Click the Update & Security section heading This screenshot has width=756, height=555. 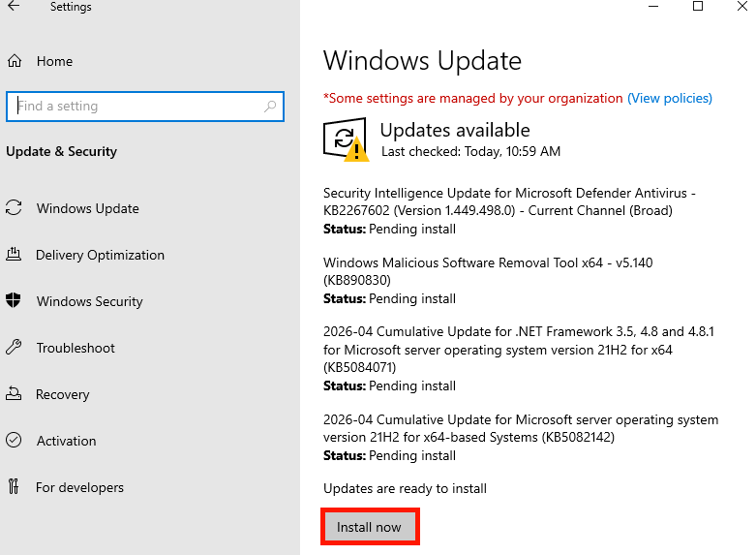point(61,151)
